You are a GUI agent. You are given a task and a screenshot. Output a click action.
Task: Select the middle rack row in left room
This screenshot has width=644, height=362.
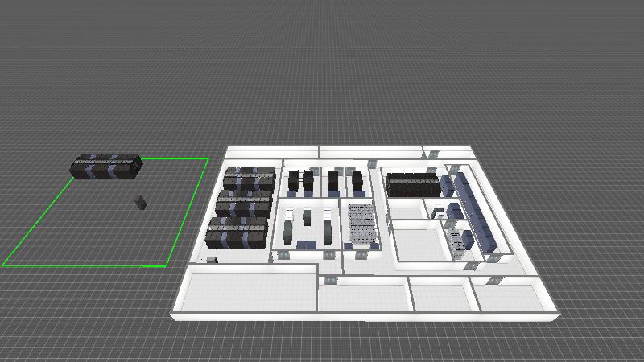pyautogui.click(x=243, y=206)
